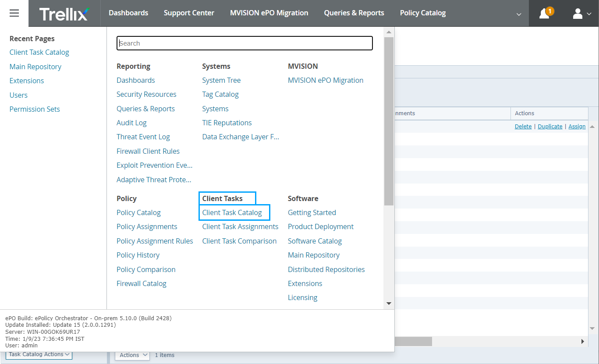Screen dimensions: 599x364
Task: Open Main Repository under Recent Pages
Action: (x=35, y=67)
